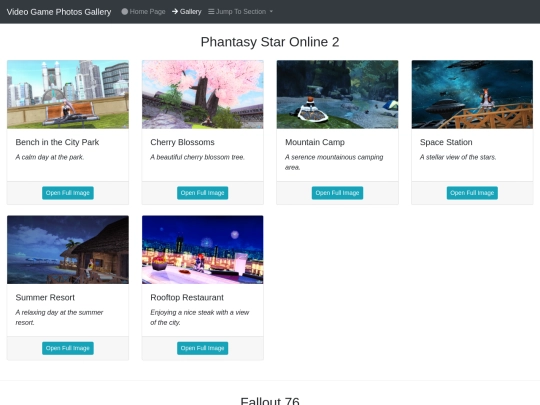Open full image for Cherry Blossoms

coord(202,193)
